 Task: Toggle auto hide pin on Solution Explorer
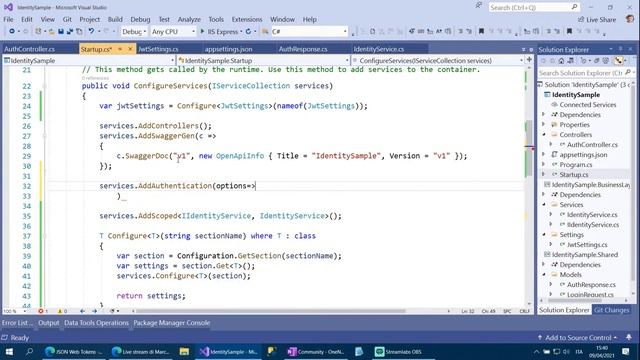click(x=620, y=49)
